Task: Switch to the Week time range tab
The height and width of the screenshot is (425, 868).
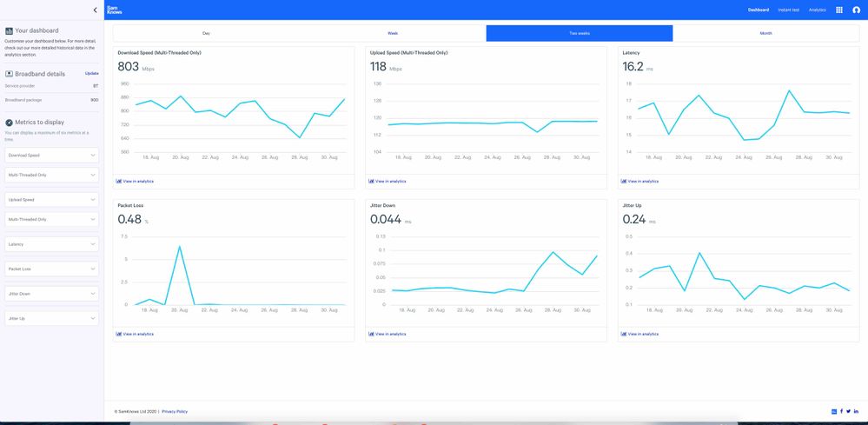Action: click(x=393, y=33)
